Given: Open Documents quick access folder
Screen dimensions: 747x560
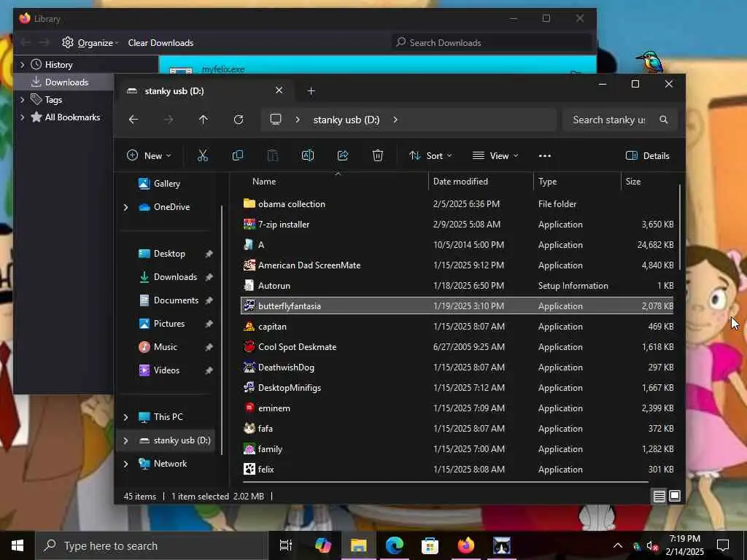Looking at the screenshot, I should click(x=176, y=300).
